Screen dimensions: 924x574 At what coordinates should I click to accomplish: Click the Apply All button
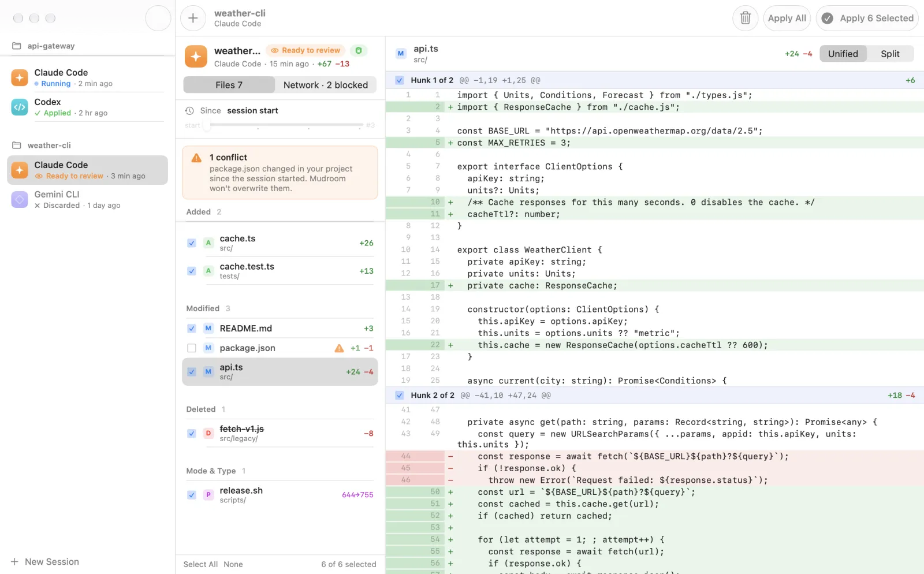[787, 18]
